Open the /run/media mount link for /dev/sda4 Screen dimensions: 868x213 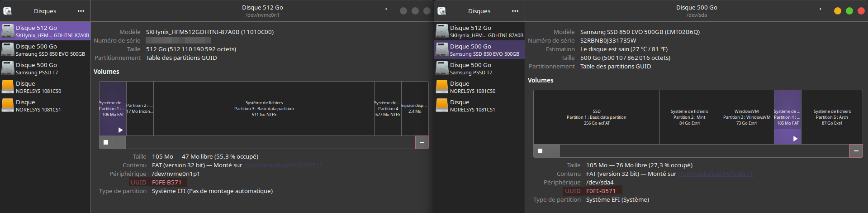point(715,174)
